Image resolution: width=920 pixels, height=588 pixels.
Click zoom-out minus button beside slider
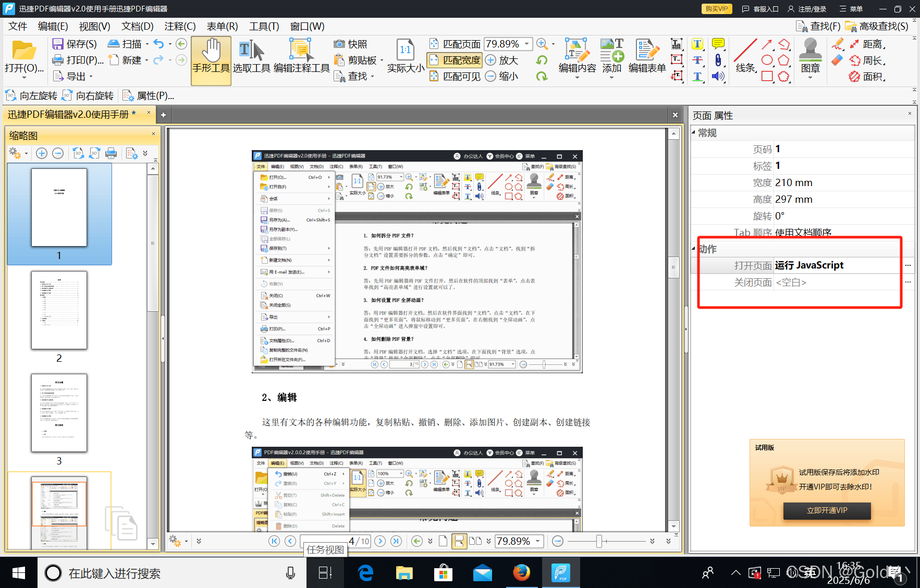(557, 541)
